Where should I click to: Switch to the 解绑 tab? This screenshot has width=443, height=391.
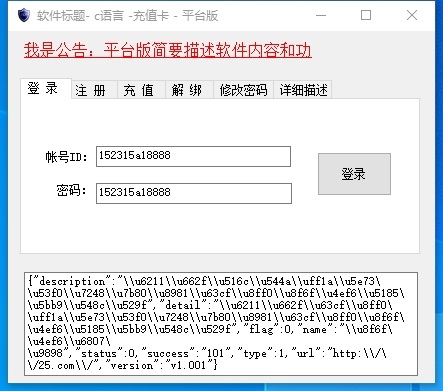click(x=189, y=90)
